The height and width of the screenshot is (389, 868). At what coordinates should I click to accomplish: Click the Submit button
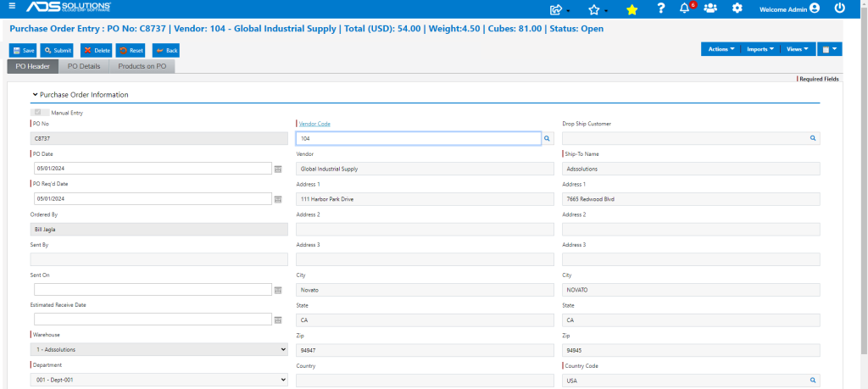(x=58, y=50)
